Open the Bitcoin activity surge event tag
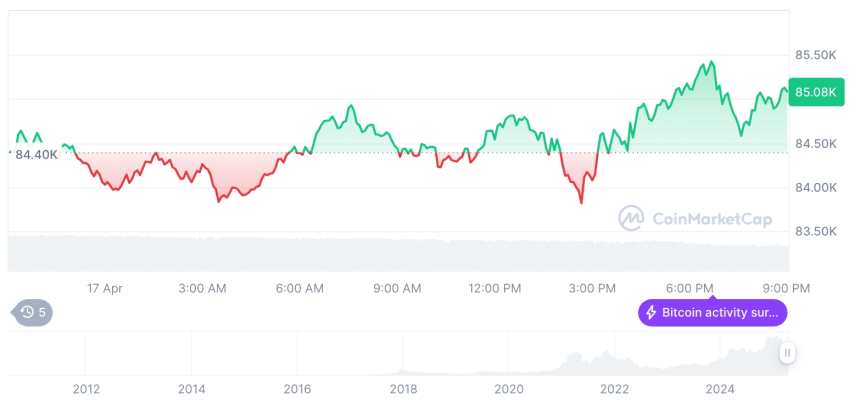Screen dimensions: 860x401 point(713,312)
